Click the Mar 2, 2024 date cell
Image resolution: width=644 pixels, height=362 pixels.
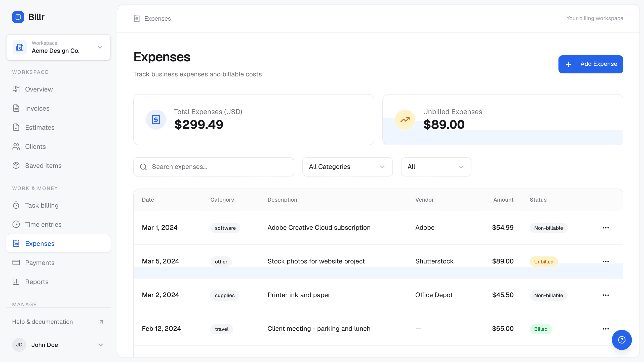click(160, 295)
